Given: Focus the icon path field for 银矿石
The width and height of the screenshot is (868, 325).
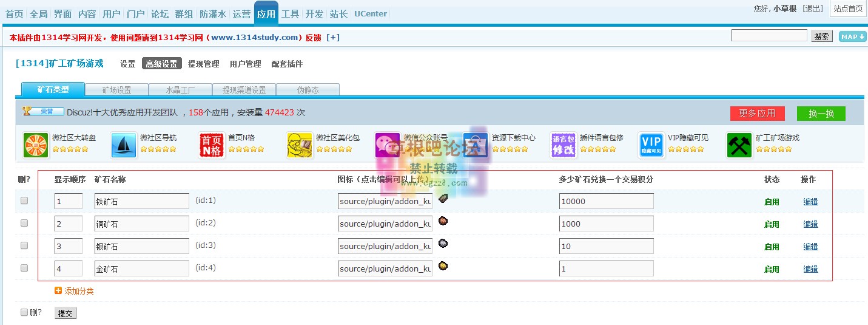Looking at the screenshot, I should pos(385,246).
